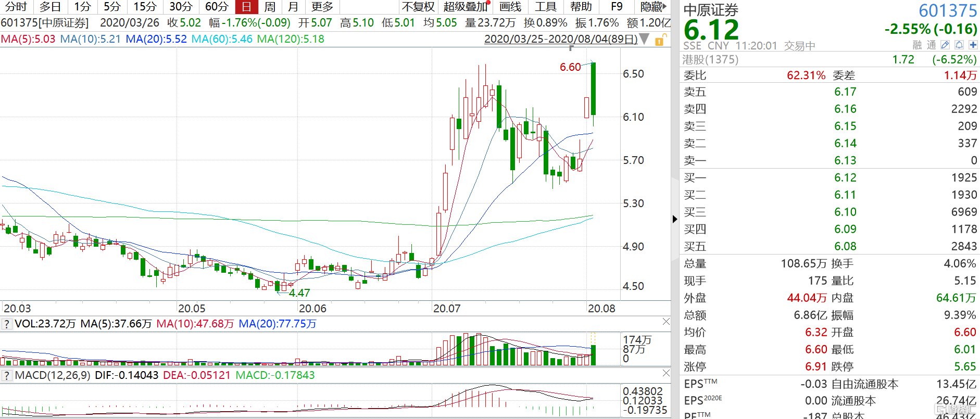The width and height of the screenshot is (980, 419).
Task: Click 买一 bid price 6.12
Action: pyautogui.click(x=845, y=177)
